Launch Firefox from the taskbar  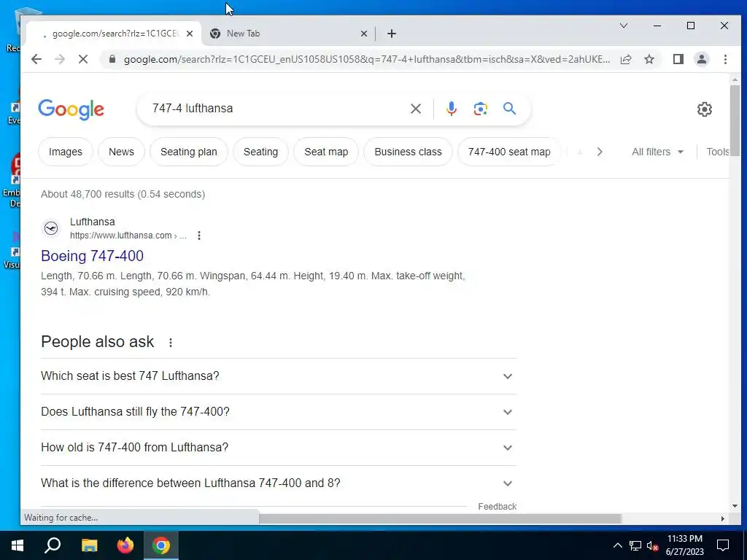tap(125, 545)
